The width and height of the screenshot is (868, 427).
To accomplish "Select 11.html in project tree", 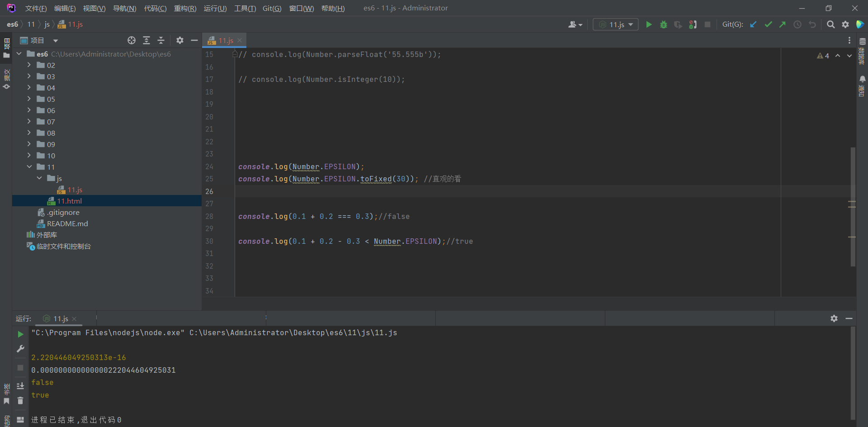I will (107, 201).
